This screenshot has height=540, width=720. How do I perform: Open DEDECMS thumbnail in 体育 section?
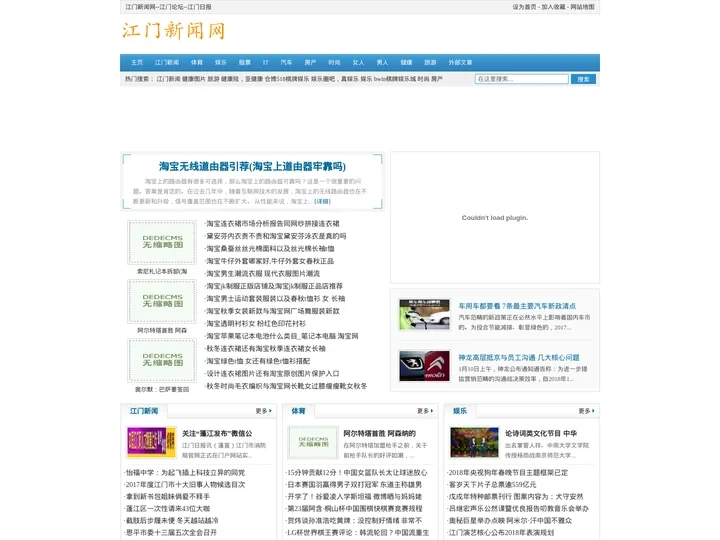pyautogui.click(x=313, y=442)
